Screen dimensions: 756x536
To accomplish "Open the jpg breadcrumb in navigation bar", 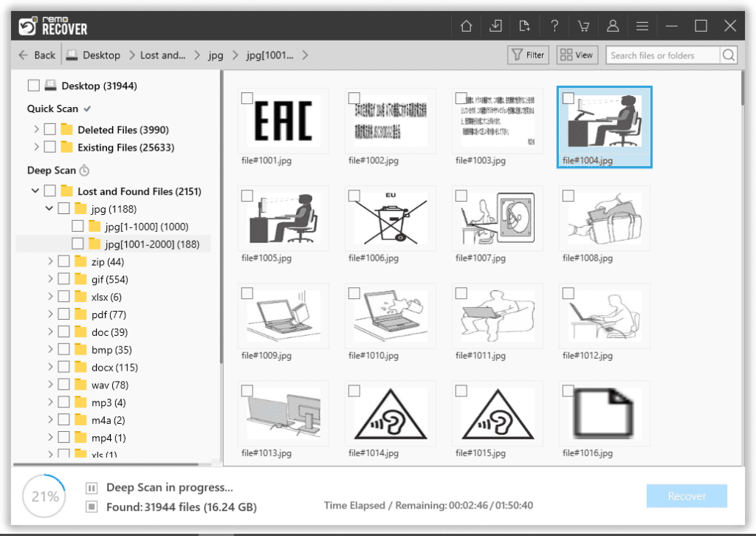I will tap(215, 55).
